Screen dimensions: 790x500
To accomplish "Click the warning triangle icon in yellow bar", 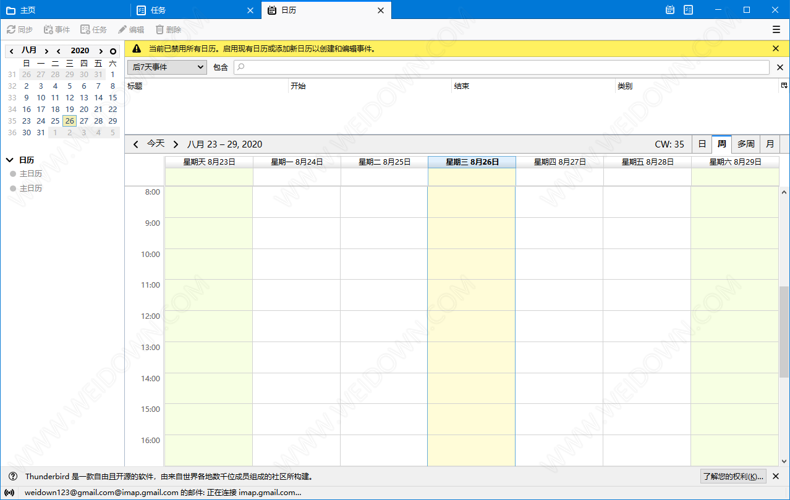I will pos(137,49).
